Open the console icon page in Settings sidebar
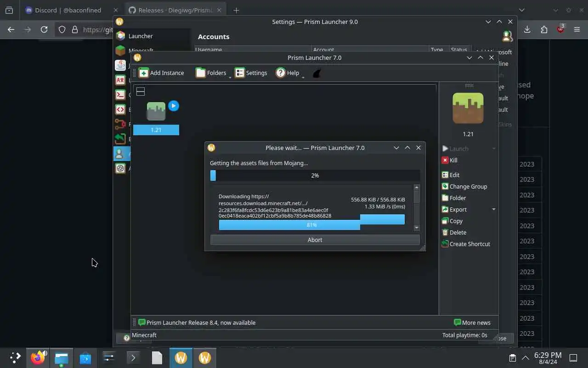 (120, 95)
